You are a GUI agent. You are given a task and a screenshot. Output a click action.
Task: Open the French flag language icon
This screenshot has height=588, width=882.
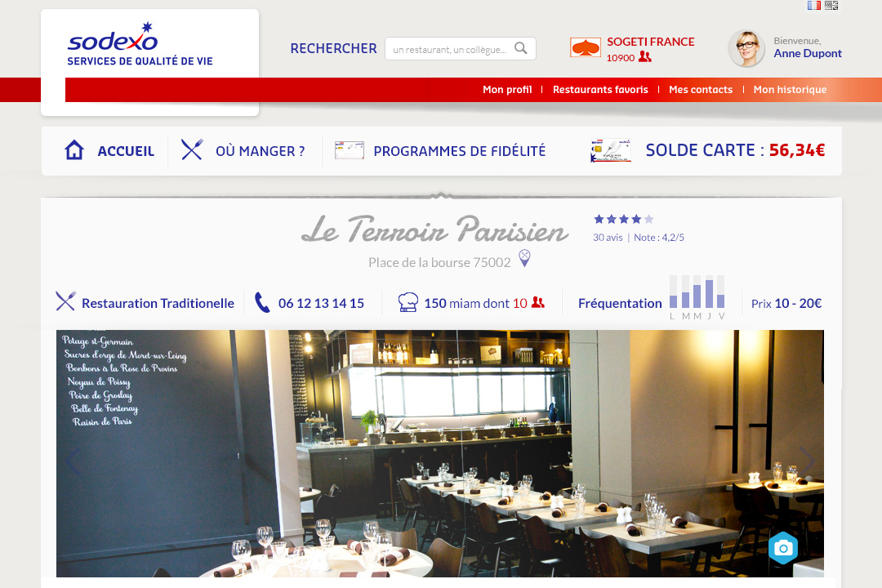coord(814,5)
